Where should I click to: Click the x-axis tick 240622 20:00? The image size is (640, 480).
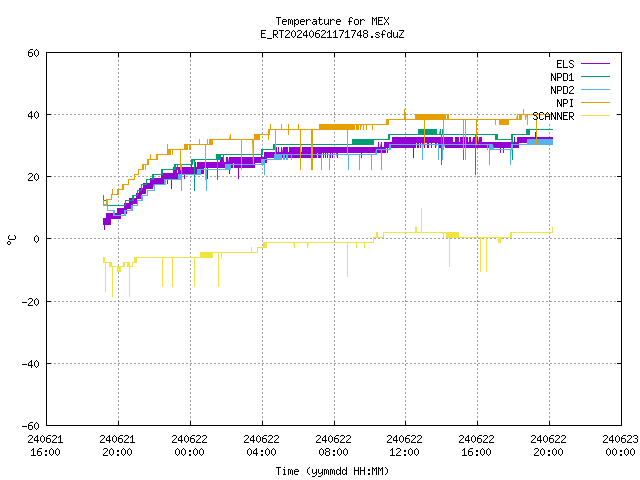coord(548,446)
